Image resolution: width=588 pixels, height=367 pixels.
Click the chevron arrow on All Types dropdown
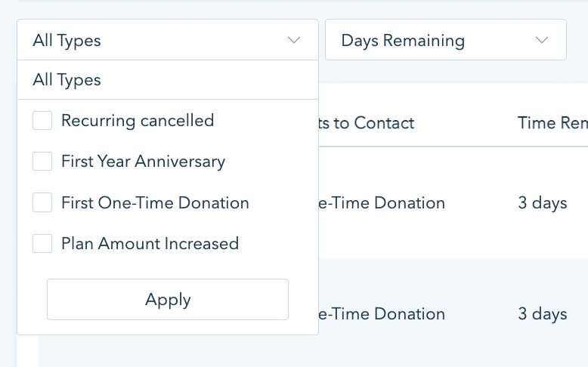point(295,41)
